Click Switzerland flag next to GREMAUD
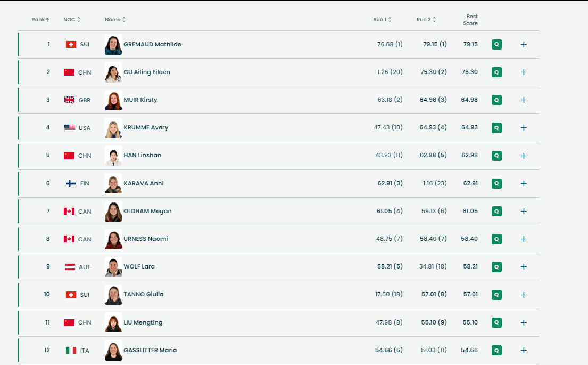This screenshot has height=365, width=588. (71, 44)
